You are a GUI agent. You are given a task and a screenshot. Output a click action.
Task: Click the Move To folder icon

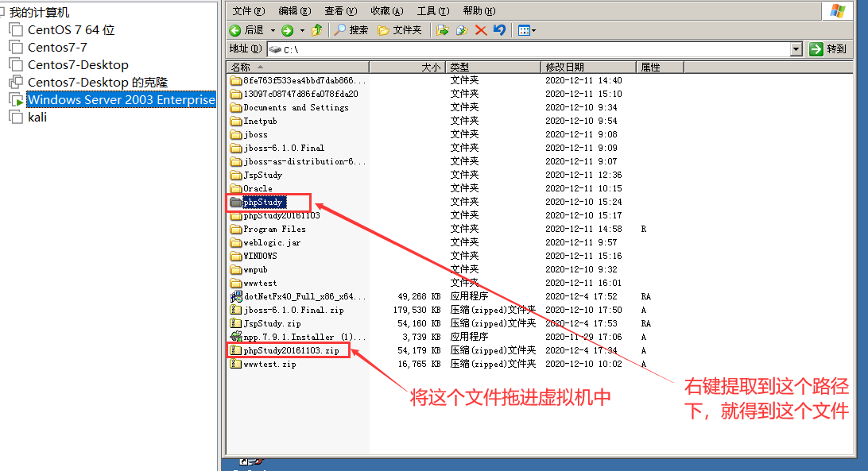tap(442, 30)
